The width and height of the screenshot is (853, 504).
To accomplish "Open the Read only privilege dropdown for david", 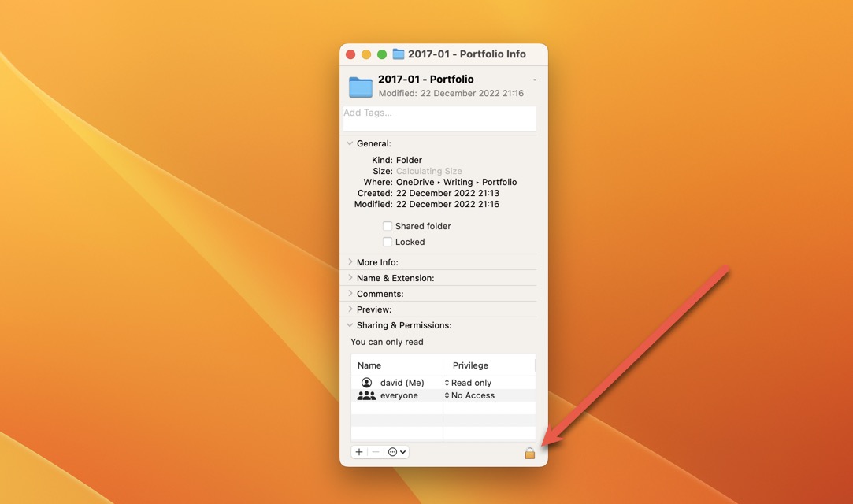I will [470, 382].
